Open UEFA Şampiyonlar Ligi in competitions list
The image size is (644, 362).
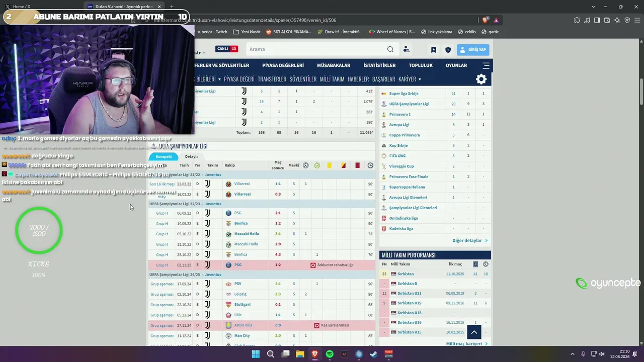coord(409,104)
